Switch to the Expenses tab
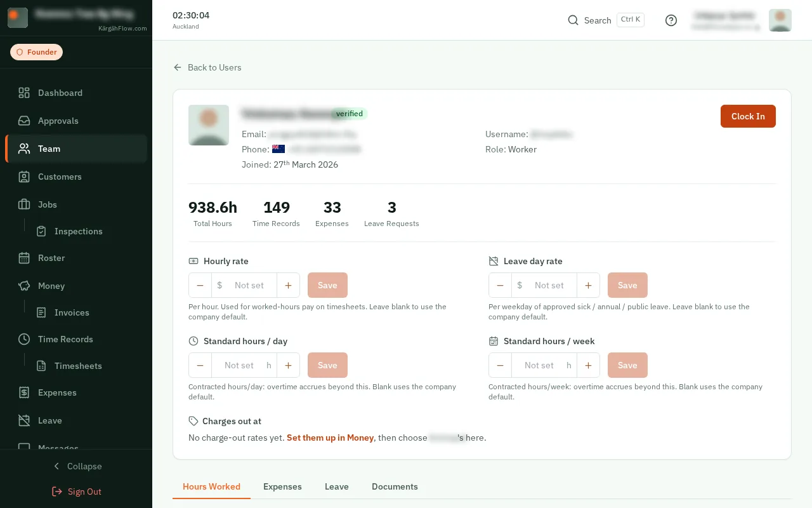Screen dimensions: 812x508 [282, 486]
